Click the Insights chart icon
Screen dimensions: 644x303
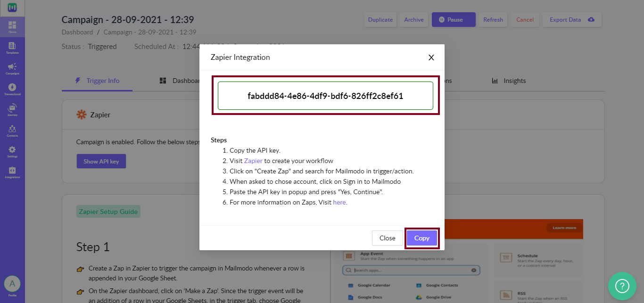coord(495,81)
